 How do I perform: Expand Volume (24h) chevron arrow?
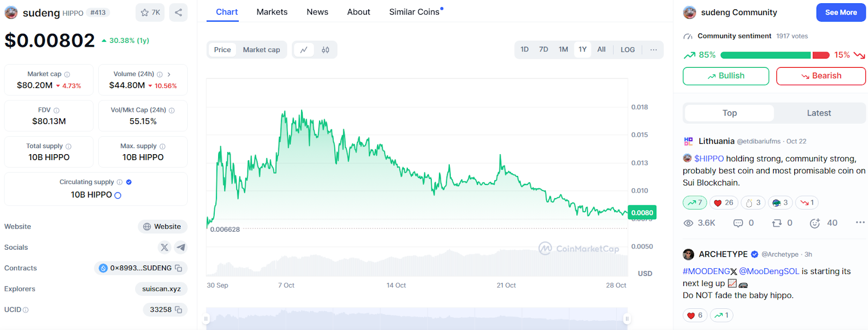tap(169, 74)
